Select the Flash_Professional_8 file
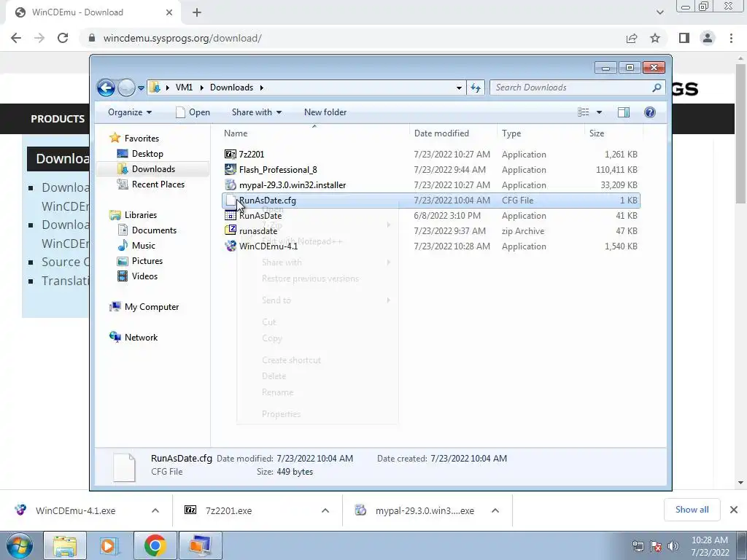 pyautogui.click(x=431, y=169)
